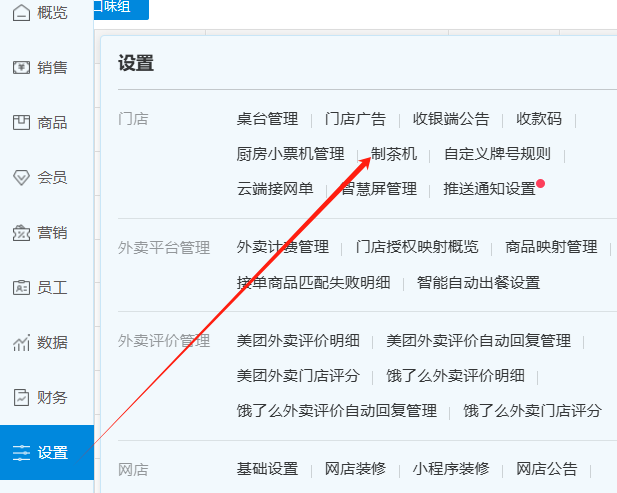
Task: Open 美团外卖门店评分 link
Action: (x=298, y=376)
